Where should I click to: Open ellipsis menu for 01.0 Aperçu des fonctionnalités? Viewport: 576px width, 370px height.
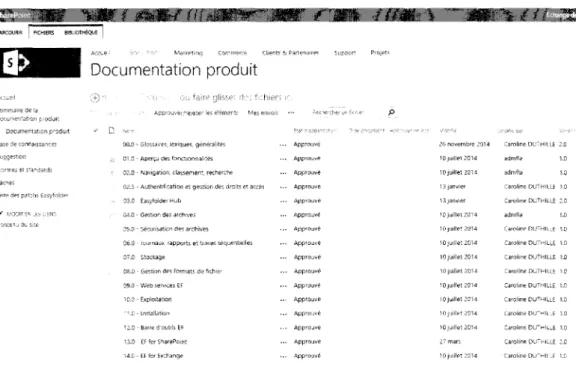coord(283,159)
